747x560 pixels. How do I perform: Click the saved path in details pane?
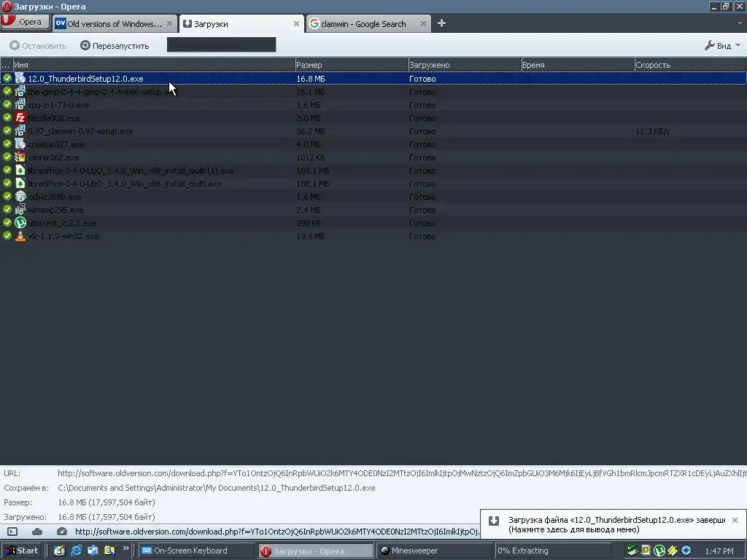point(216,488)
